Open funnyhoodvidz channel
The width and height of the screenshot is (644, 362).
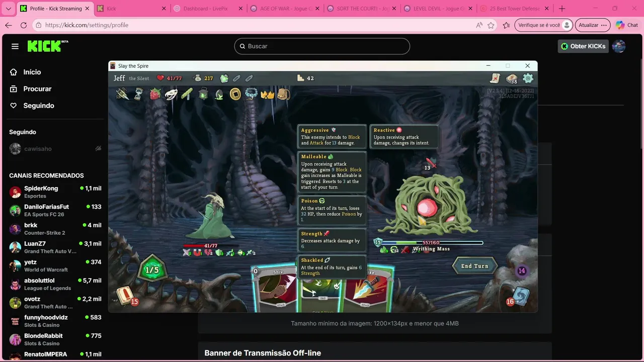(55, 321)
